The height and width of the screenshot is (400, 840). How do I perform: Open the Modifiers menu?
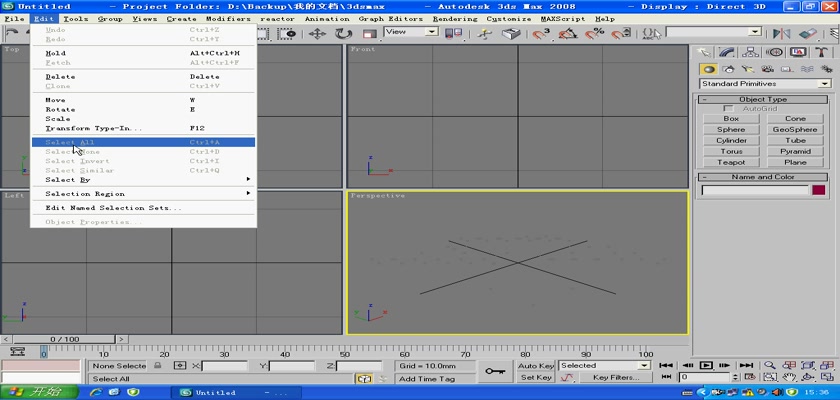pos(228,19)
